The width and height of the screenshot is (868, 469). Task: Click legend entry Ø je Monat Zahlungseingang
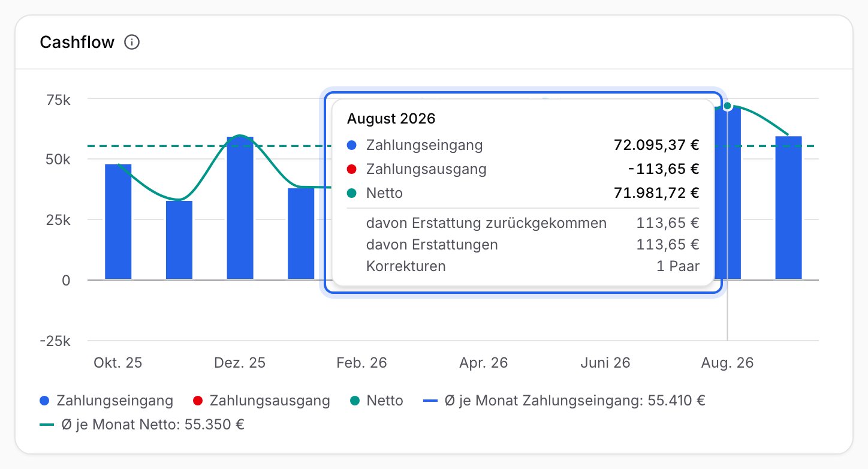565,400
